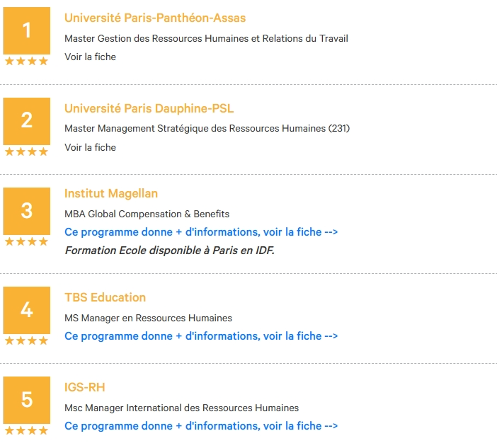Open Université Paris Dauphine-PSL title link
This screenshot has height=448, width=497.
(x=149, y=108)
